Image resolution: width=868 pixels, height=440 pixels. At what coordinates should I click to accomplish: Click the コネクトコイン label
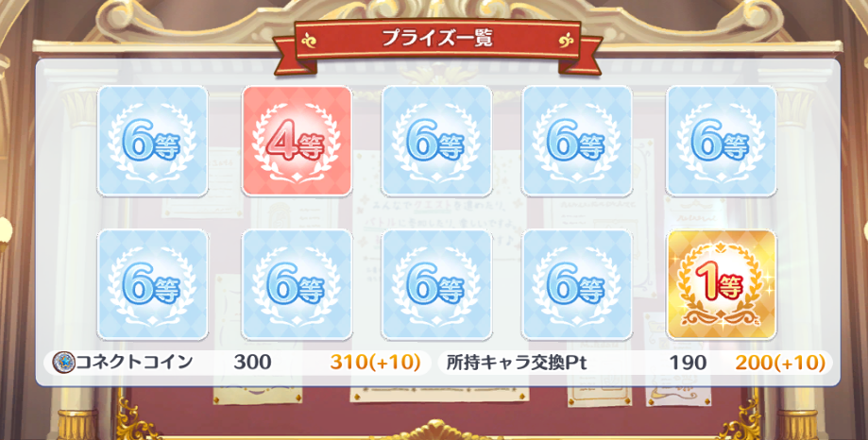click(134, 363)
